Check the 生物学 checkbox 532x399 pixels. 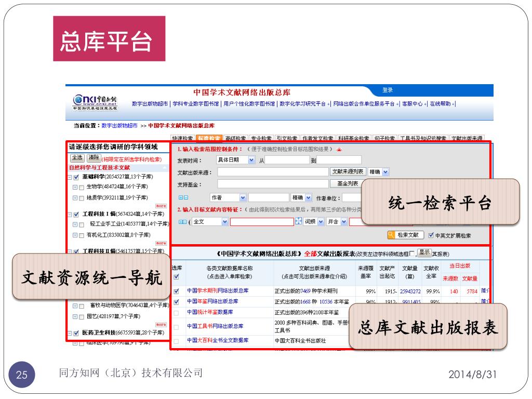(x=82, y=187)
